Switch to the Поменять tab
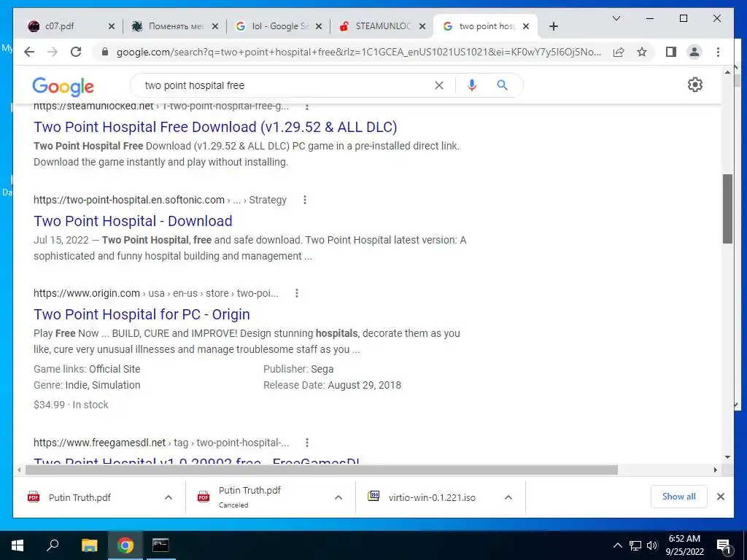The image size is (747, 560). pyautogui.click(x=171, y=26)
